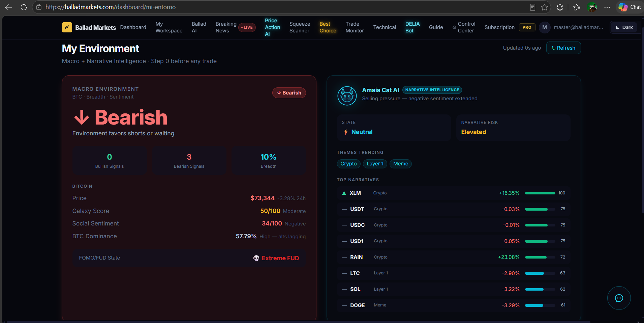Select Price Action AI in the nav bar
644x323 pixels.
(272, 27)
